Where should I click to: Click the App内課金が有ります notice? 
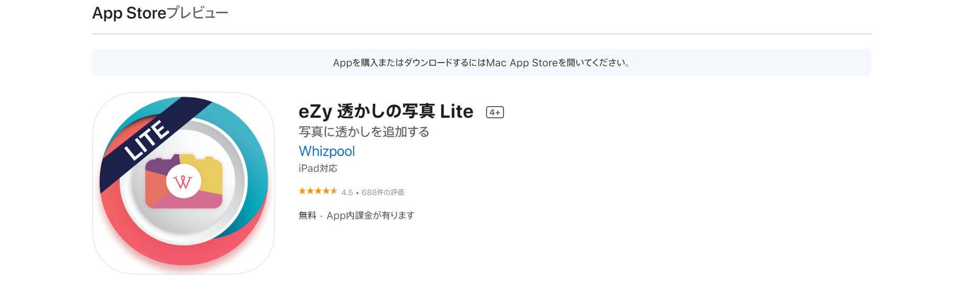coord(370,215)
